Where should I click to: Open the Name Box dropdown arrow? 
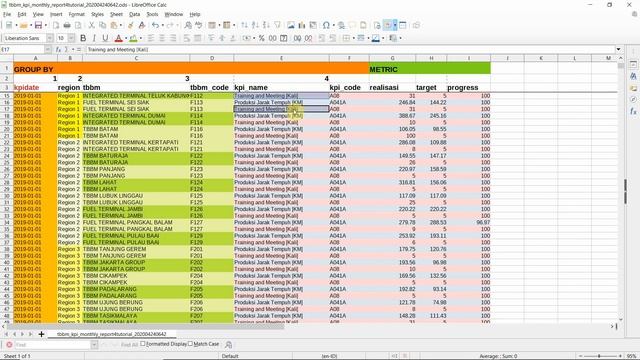click(48, 49)
